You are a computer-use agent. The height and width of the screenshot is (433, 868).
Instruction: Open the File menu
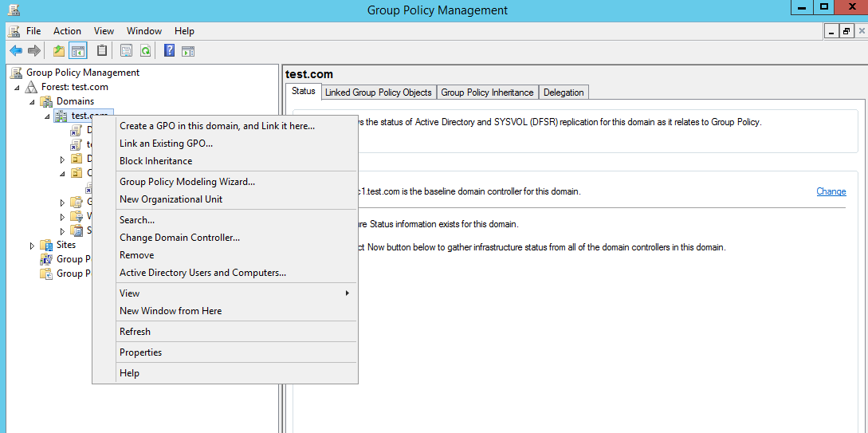click(33, 31)
